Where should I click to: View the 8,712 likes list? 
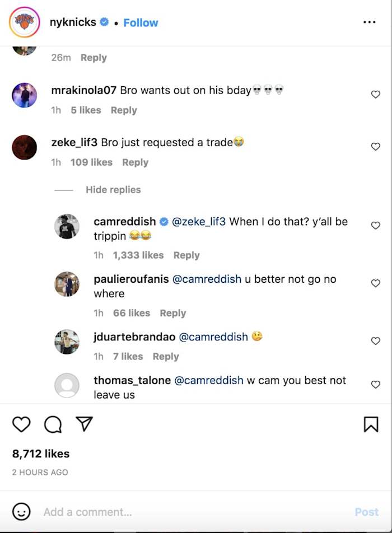coord(41,453)
